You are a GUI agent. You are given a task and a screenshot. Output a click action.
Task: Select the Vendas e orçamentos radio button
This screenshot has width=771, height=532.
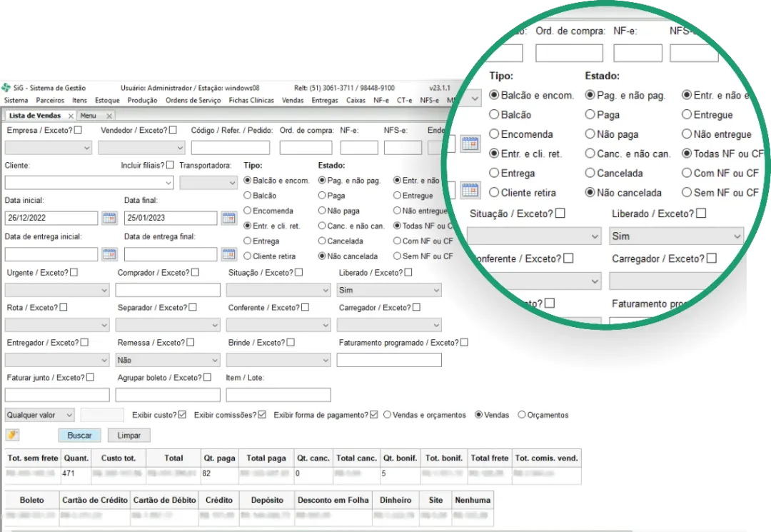point(388,415)
